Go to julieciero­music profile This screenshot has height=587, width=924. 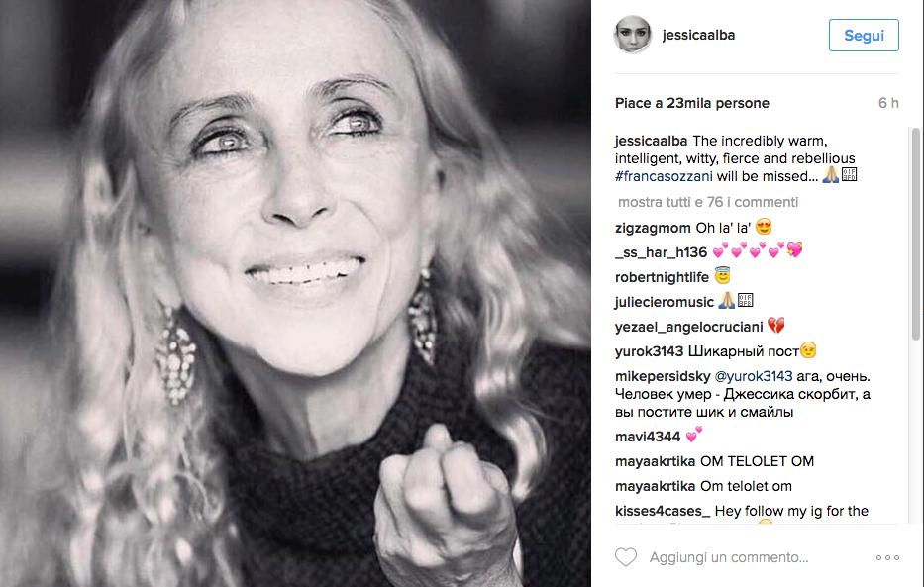pos(664,301)
